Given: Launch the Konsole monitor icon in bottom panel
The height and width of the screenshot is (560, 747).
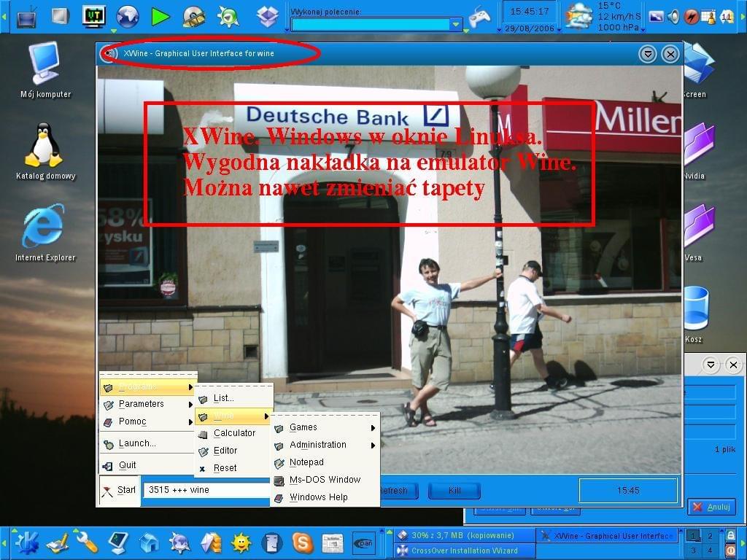Looking at the screenshot, I should point(118,542).
